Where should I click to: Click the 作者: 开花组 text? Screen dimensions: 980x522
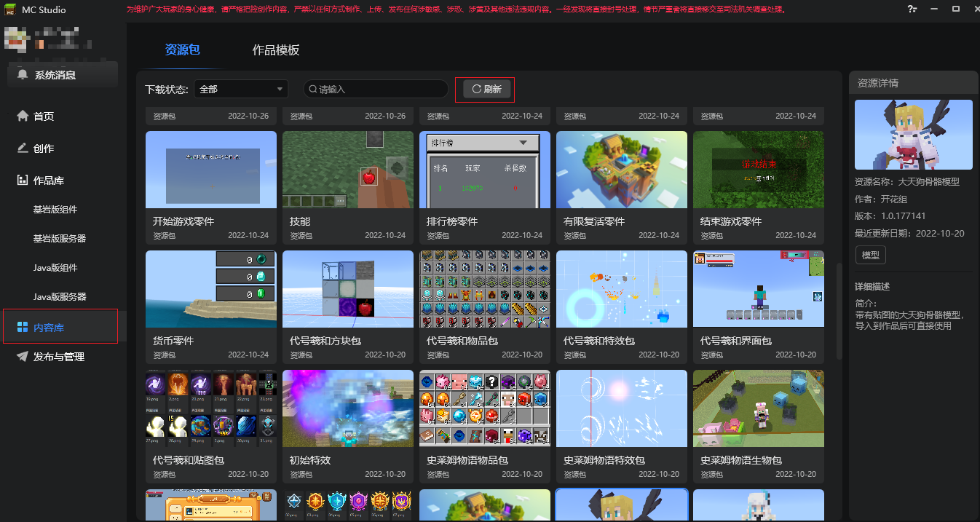click(881, 199)
